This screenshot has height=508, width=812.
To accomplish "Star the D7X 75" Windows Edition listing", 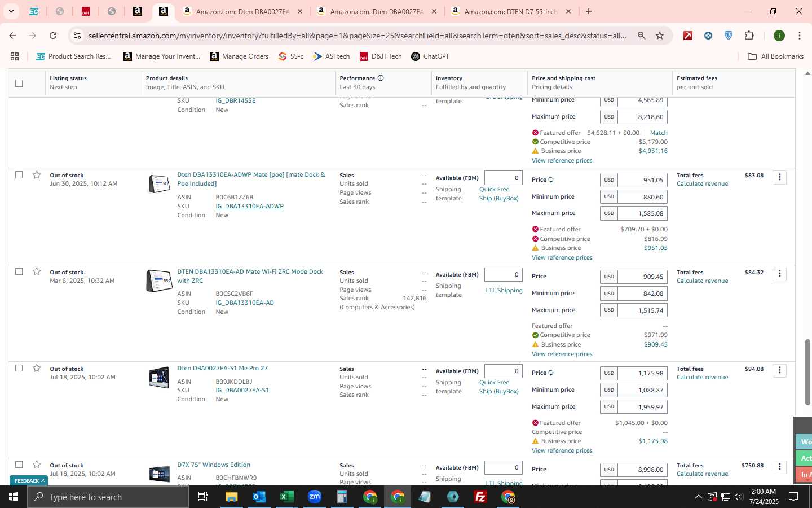I will click(x=37, y=465).
